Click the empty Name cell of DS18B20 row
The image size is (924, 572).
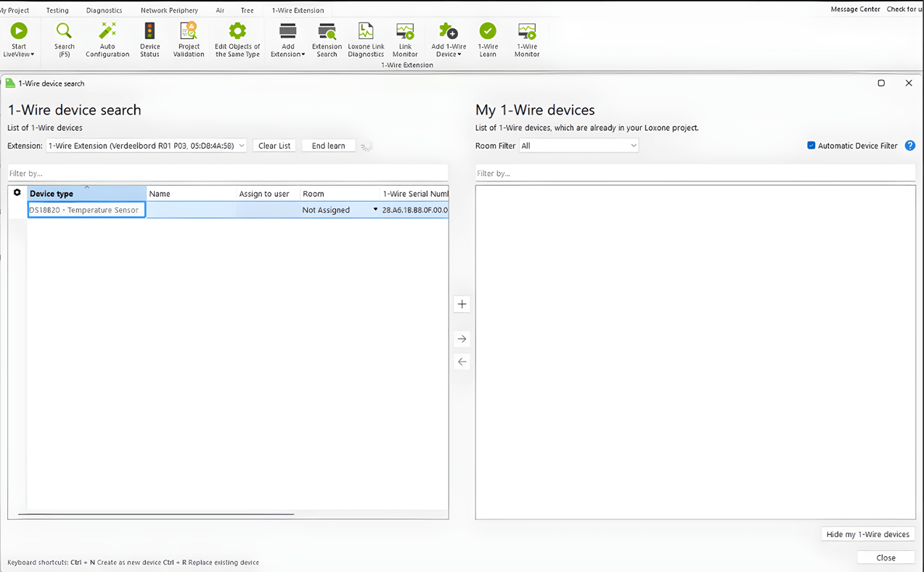click(x=192, y=210)
